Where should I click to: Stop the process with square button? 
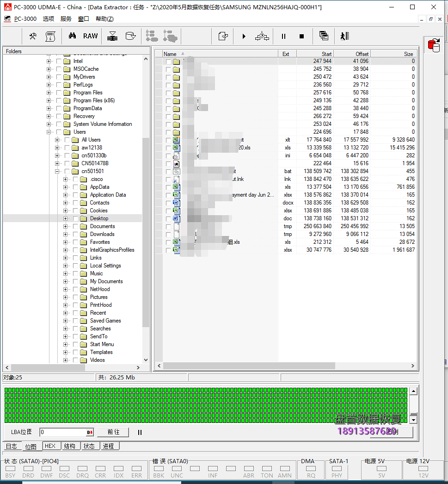[302, 37]
